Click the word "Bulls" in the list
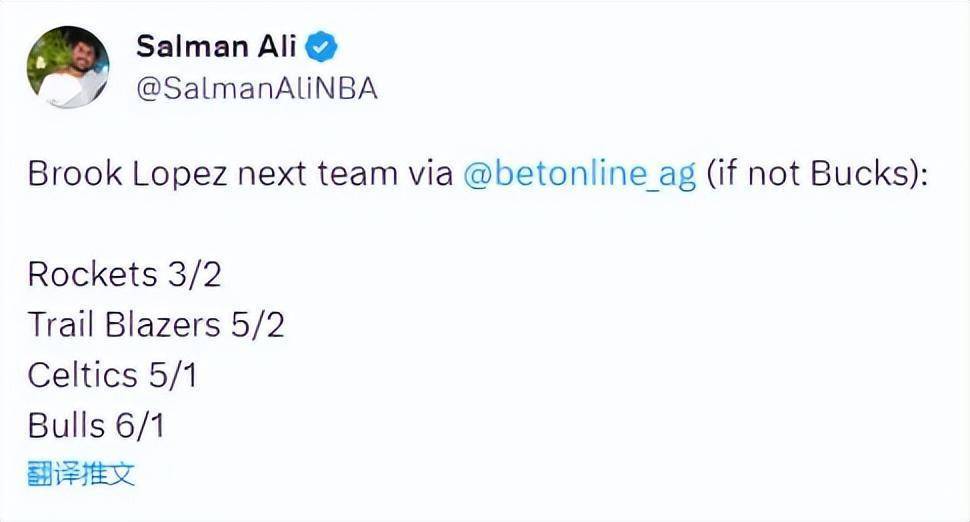This screenshot has height=522, width=970. 66,426
